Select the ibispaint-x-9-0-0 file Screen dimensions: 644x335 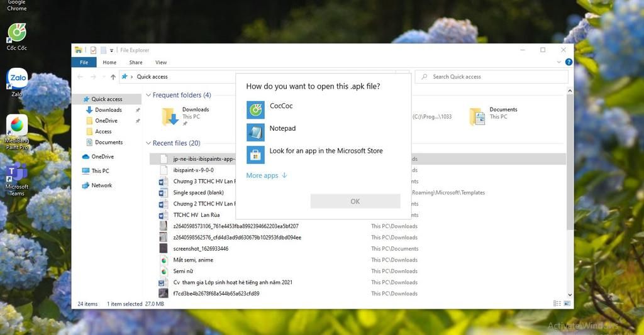coord(194,170)
